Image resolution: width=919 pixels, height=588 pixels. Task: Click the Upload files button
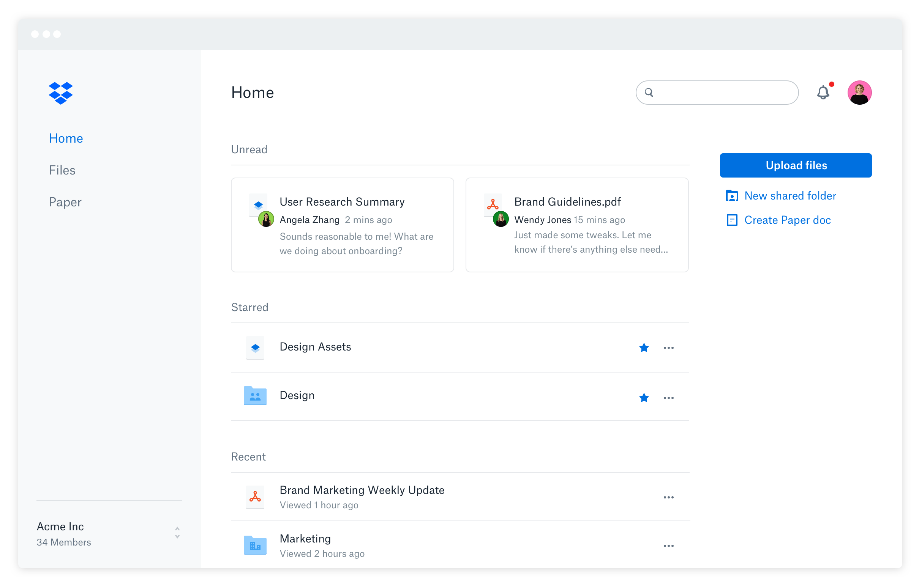point(796,165)
